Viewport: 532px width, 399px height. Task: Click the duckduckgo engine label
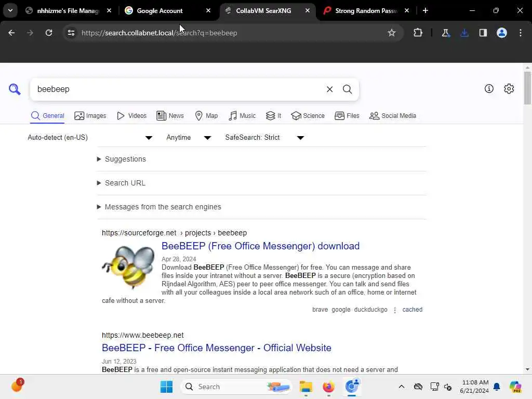point(370,310)
